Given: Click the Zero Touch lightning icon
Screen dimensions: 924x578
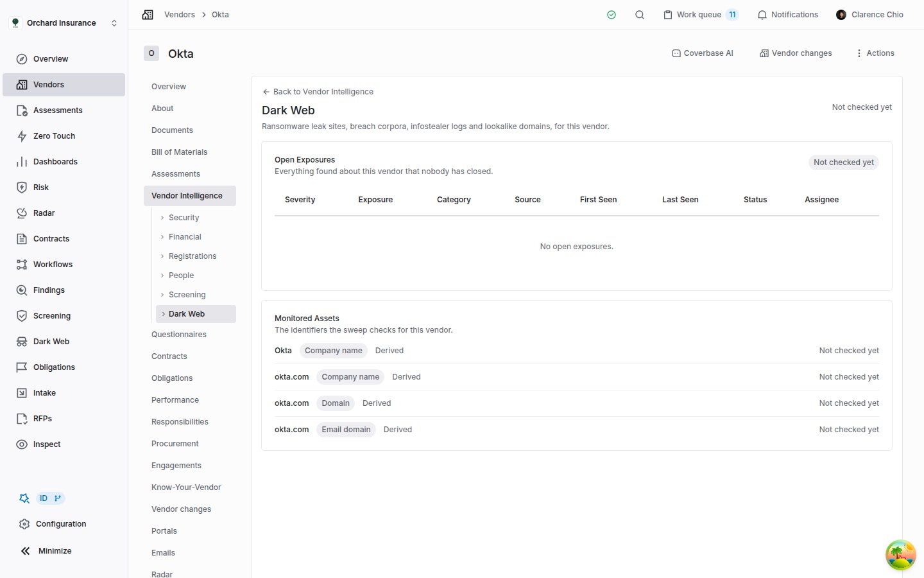Looking at the screenshot, I should click(x=22, y=136).
